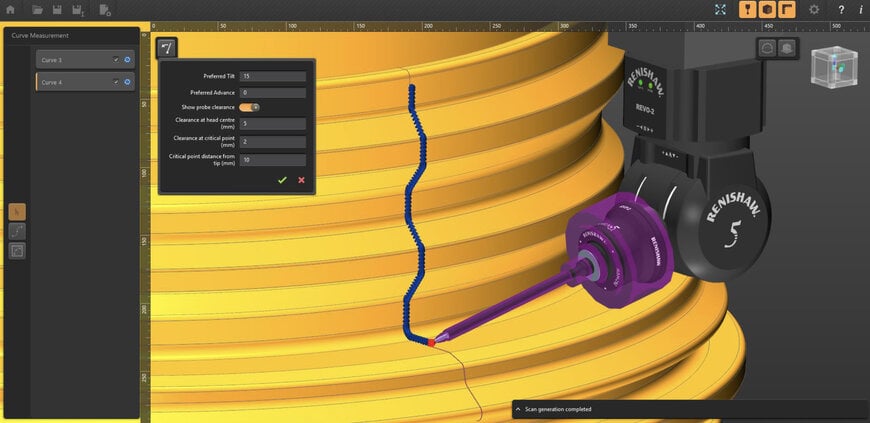The width and height of the screenshot is (870, 423).
Task: Toggle the Curve 3 checkbox
Action: [x=115, y=59]
